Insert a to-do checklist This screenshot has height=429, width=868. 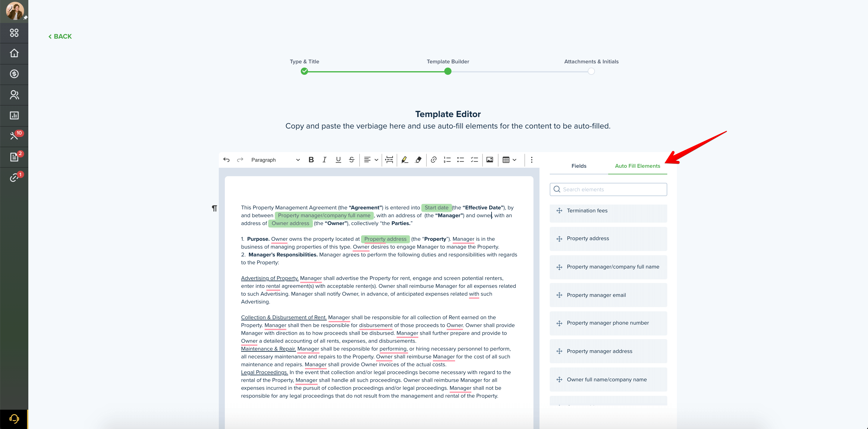click(474, 160)
